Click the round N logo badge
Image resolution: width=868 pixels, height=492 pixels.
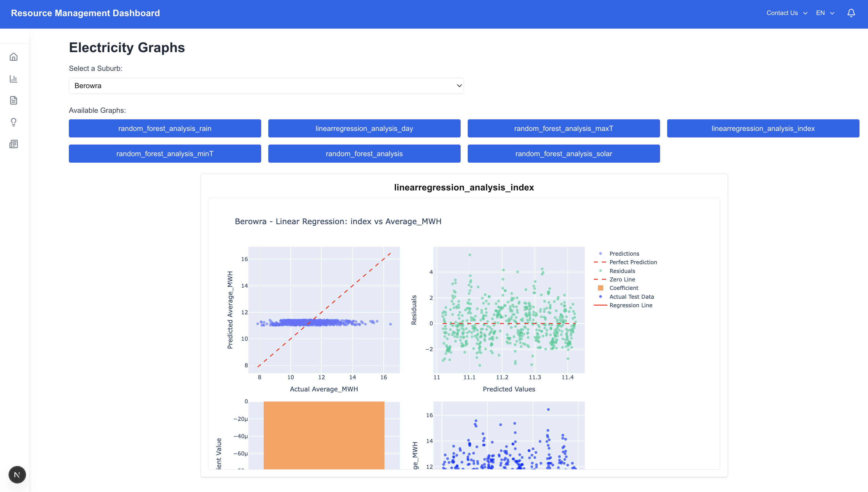[x=17, y=475]
